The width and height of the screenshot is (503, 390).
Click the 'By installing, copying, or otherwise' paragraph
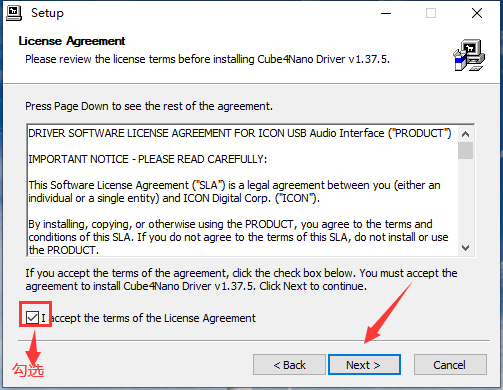coord(238,237)
